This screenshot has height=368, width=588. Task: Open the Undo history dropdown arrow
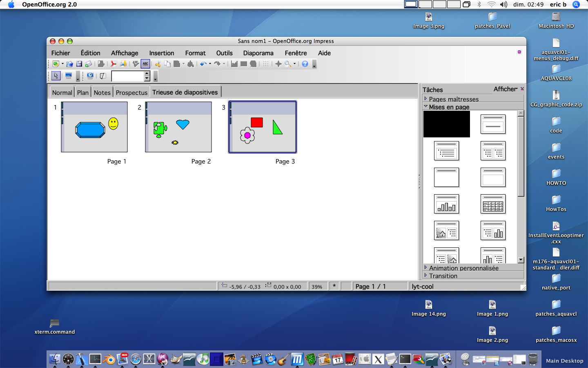210,64
